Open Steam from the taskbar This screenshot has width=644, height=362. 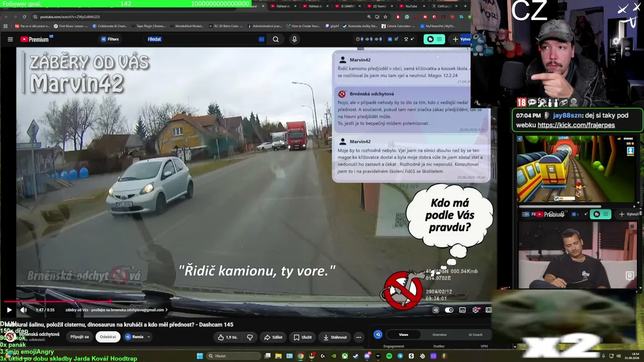click(356, 356)
